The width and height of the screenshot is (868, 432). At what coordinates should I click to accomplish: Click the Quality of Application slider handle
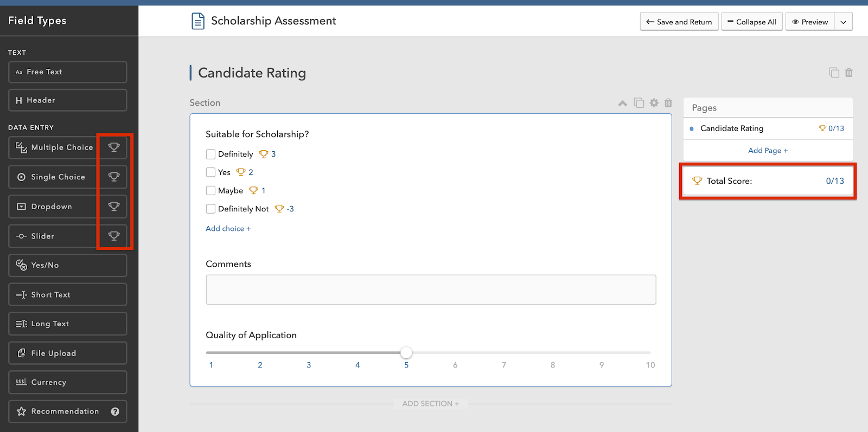(x=406, y=353)
